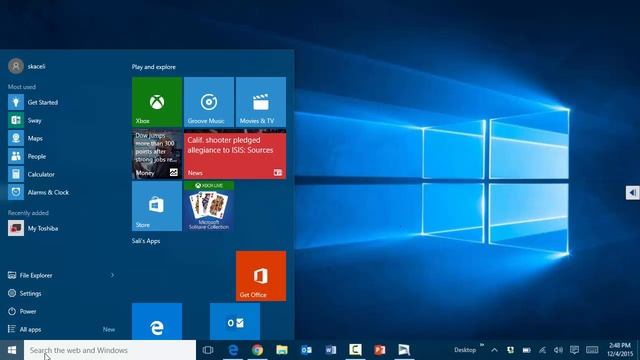Click the Get Office tile

[261, 276]
